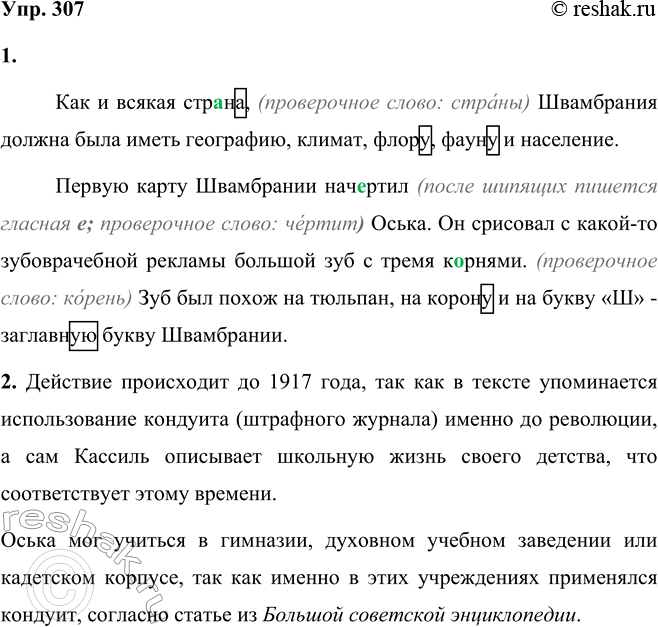Click the green letter "о" in "корнями"
This screenshot has width=658, height=627.
tap(455, 261)
